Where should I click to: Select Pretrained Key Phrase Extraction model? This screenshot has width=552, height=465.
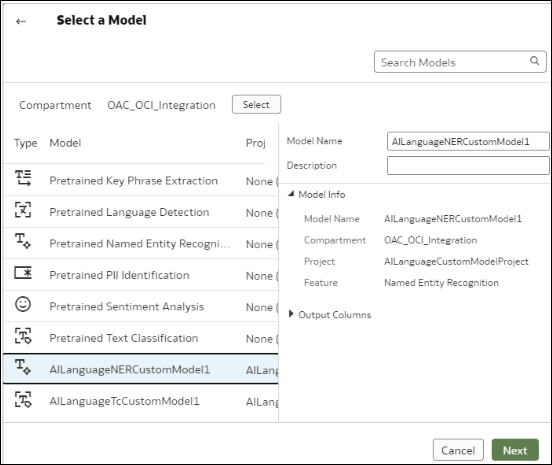point(133,181)
